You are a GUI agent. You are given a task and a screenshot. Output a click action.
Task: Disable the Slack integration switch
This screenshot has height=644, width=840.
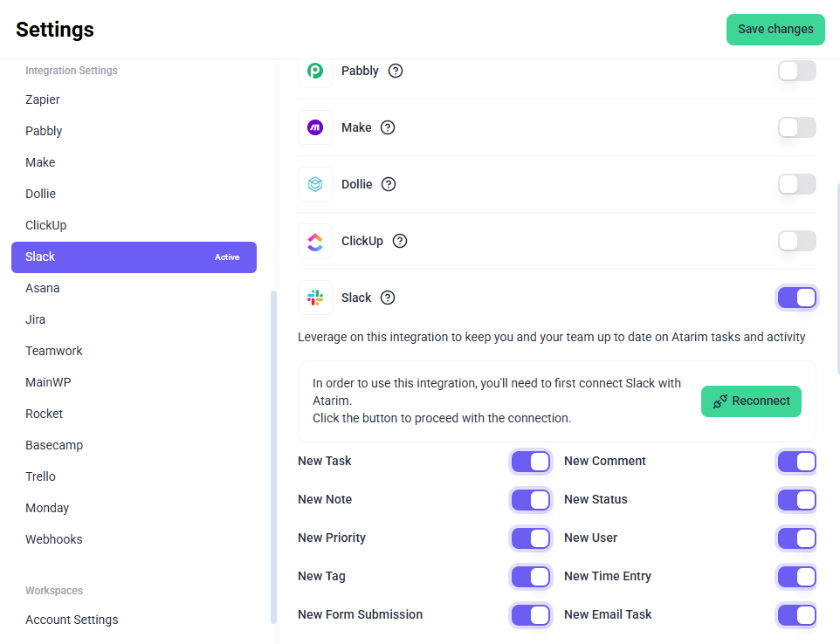(796, 298)
